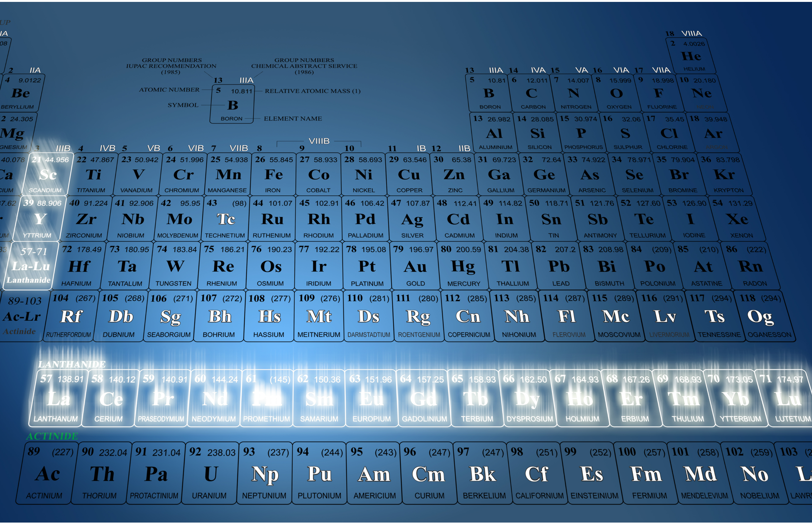Open the 89-103 Ac-Lr Actinide cell
Viewport: 812px width, 525px height.
(x=22, y=316)
